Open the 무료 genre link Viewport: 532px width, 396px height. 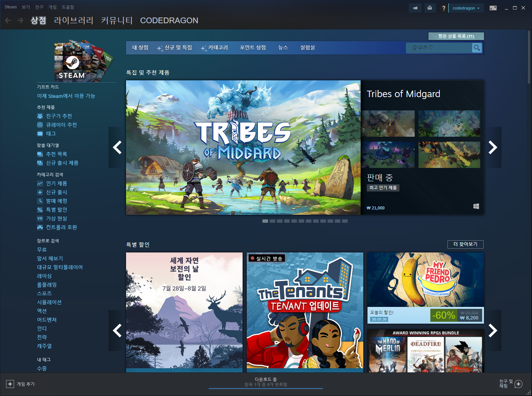[x=42, y=250]
